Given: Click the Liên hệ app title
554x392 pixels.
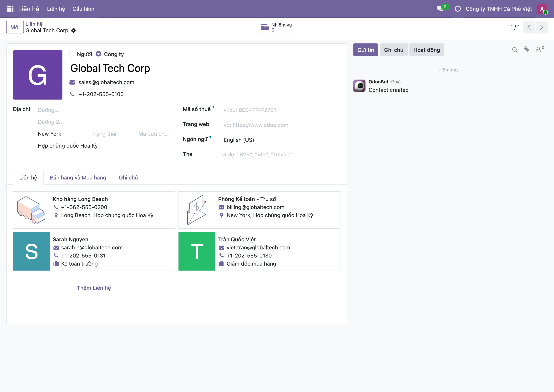Looking at the screenshot, I should (29, 9).
